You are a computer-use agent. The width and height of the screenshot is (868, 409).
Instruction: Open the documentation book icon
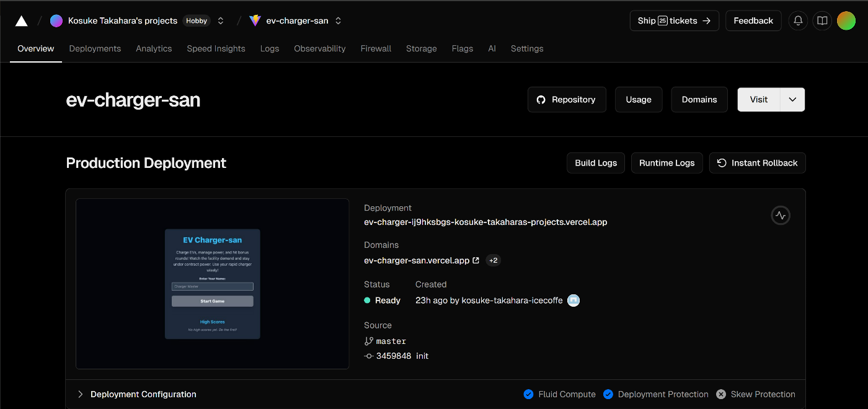pyautogui.click(x=822, y=20)
